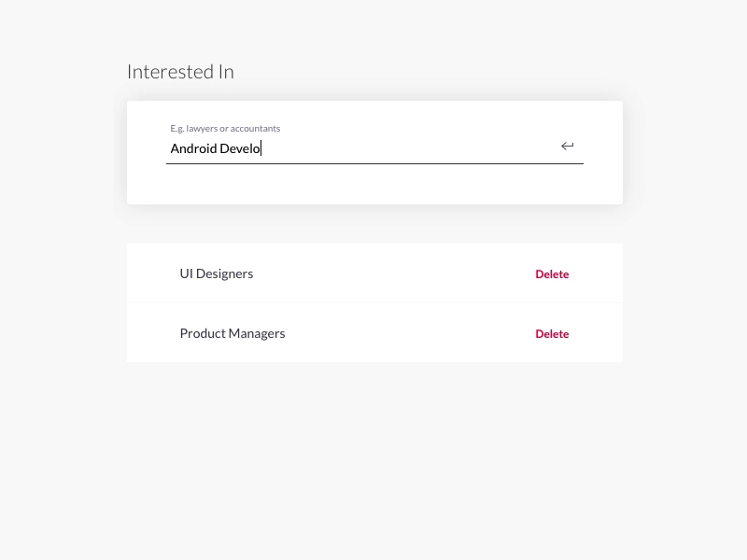747x560 pixels.
Task: Click blank area inside the input card
Action: 373,187
